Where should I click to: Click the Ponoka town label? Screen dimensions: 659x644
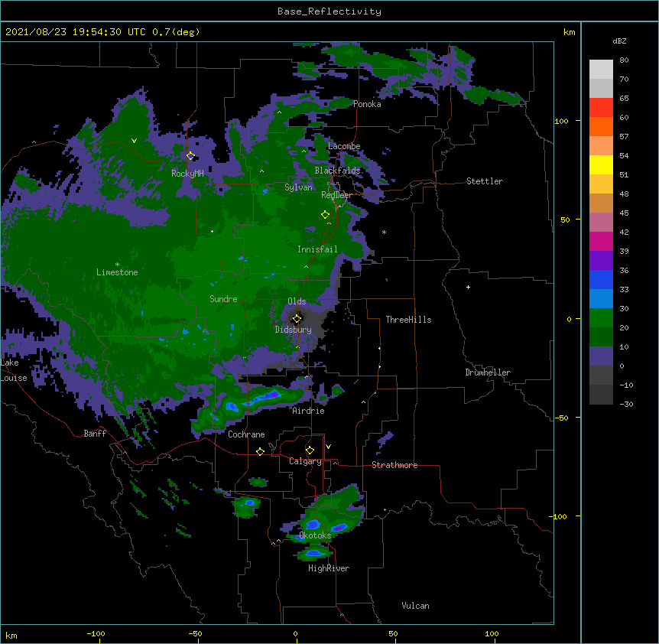[x=367, y=104]
